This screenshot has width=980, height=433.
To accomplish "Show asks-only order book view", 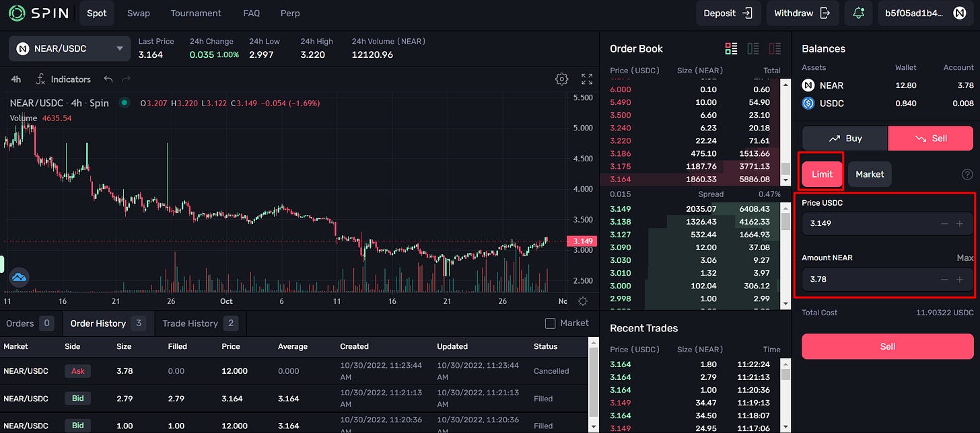I will 775,48.
